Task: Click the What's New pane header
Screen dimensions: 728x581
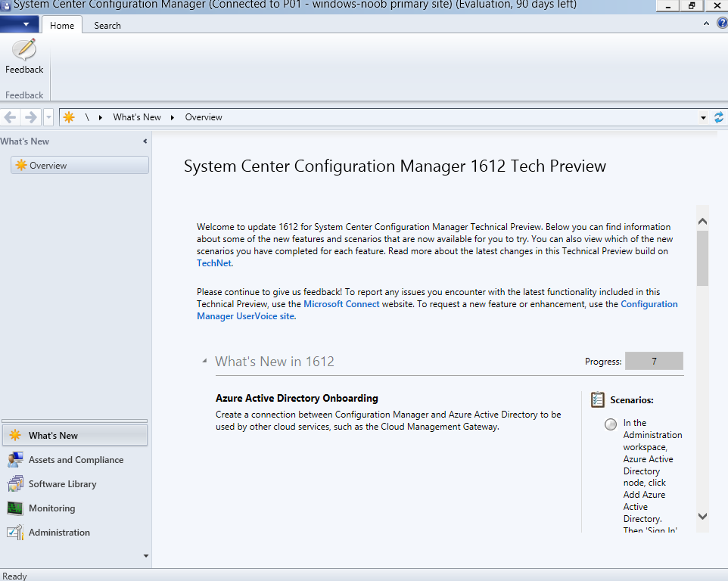Action: click(x=25, y=141)
